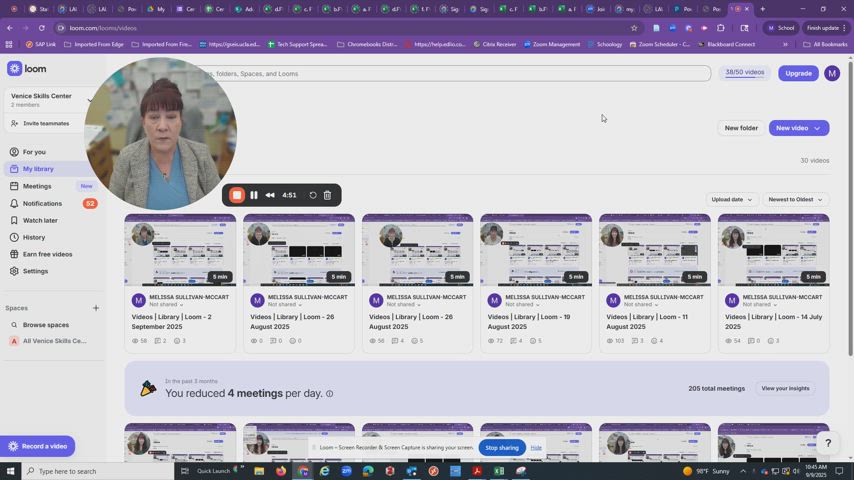Open Earn free videos
This screenshot has height=480, width=854.
coord(47,254)
